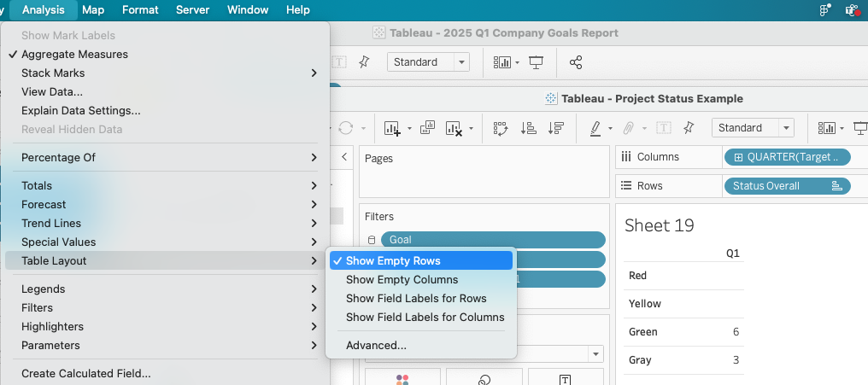Click Presentation Mode icon in Company Goals Report toolbar
Viewport: 868px width, 385px height.
(536, 62)
